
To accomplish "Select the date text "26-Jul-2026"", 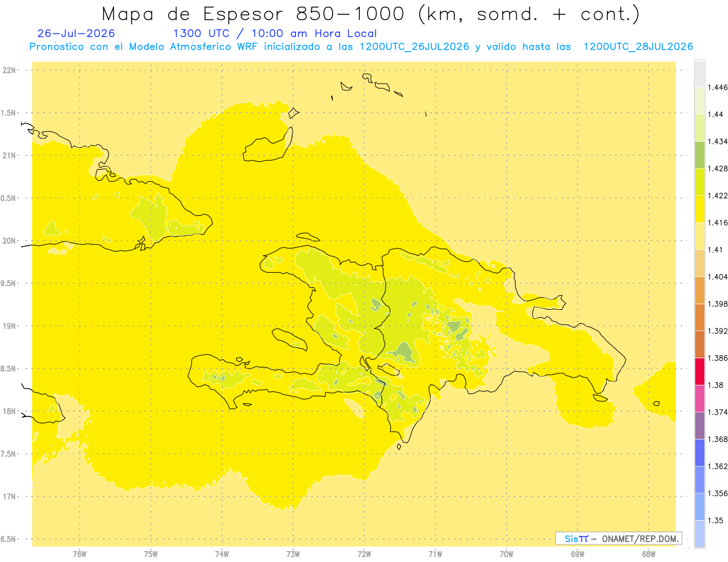I will (x=76, y=33).
